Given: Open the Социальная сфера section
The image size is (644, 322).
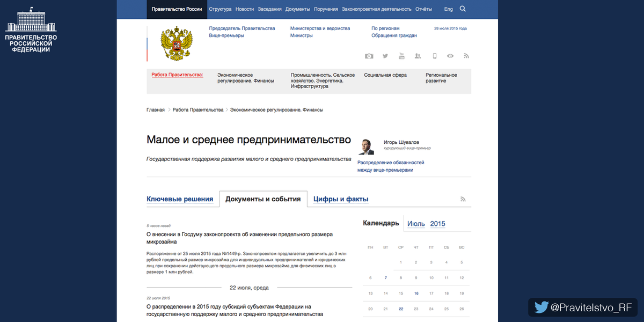Looking at the screenshot, I should [385, 75].
